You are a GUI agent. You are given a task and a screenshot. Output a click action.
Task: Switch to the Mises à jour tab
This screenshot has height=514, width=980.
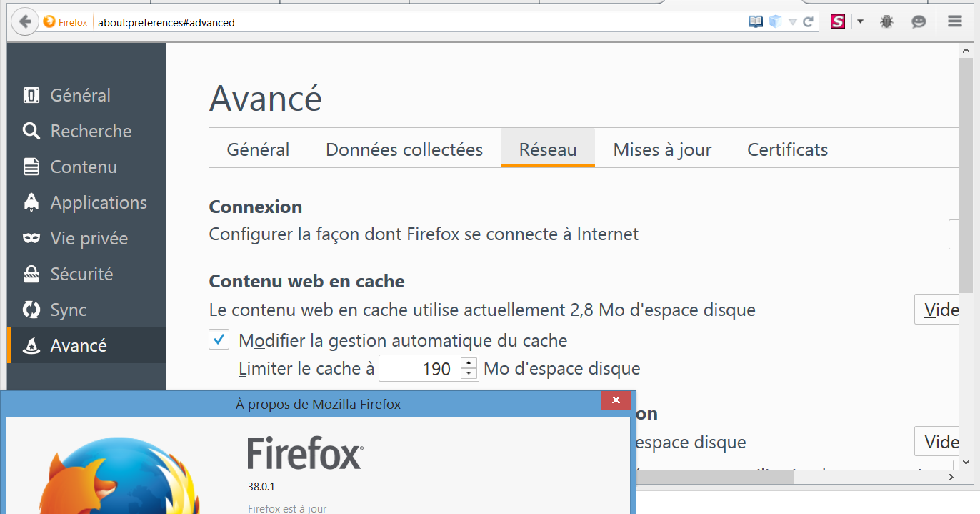click(x=662, y=149)
